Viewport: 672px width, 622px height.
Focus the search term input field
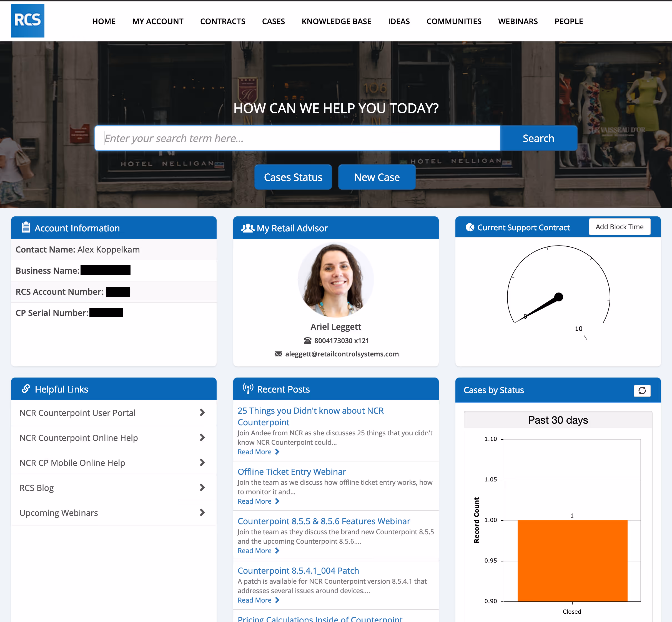297,138
